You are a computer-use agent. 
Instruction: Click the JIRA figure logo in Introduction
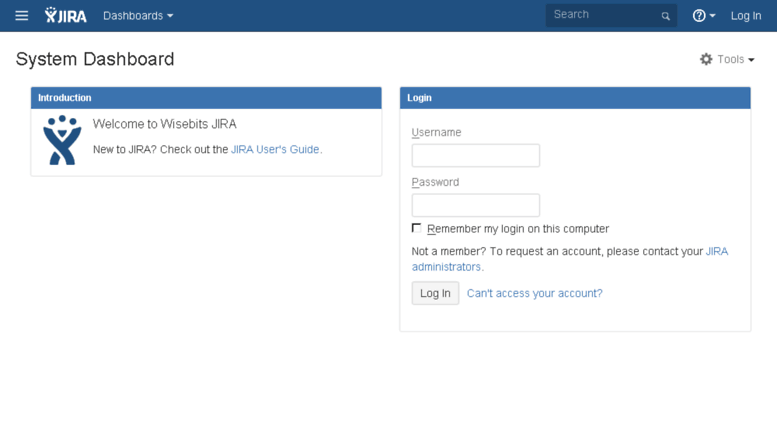pyautogui.click(x=62, y=140)
